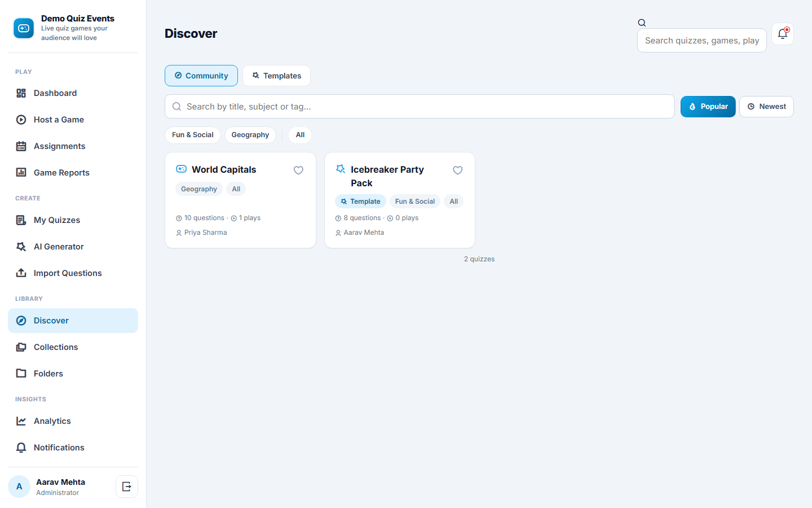Open the notification bell in header

coord(783,34)
